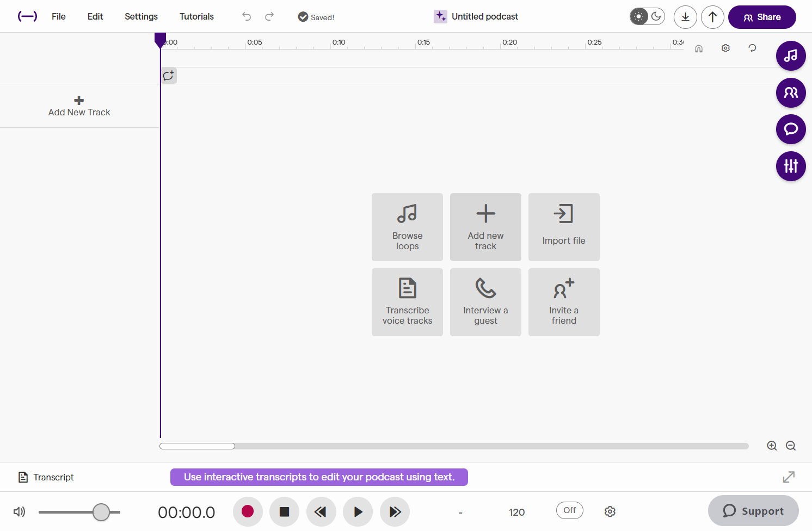Open the mixer sliders side button
Viewport: 812px width, 531px height.
(x=791, y=166)
